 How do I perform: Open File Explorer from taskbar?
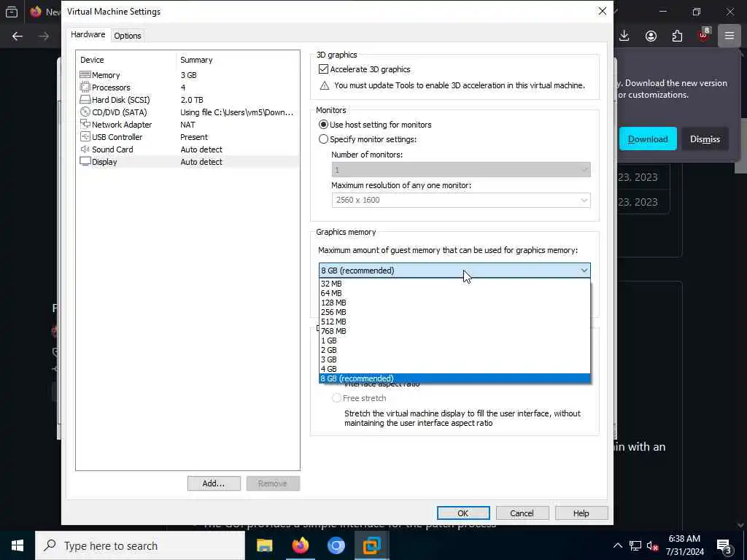[264, 545]
